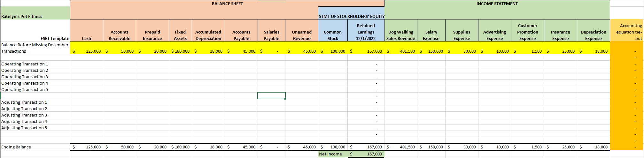This screenshot has height=158, width=644.
Task: Select the Accounts Payable column header
Action: coord(241,30)
